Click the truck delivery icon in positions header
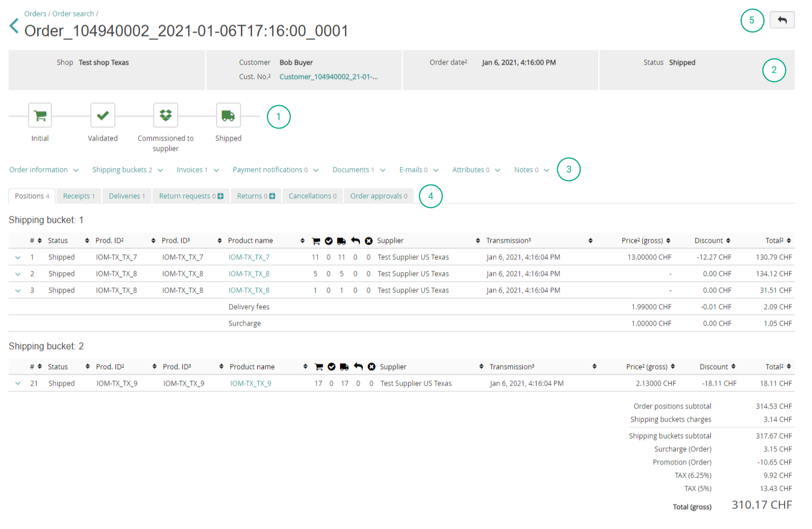This screenshot has height=529, width=812. (341, 241)
